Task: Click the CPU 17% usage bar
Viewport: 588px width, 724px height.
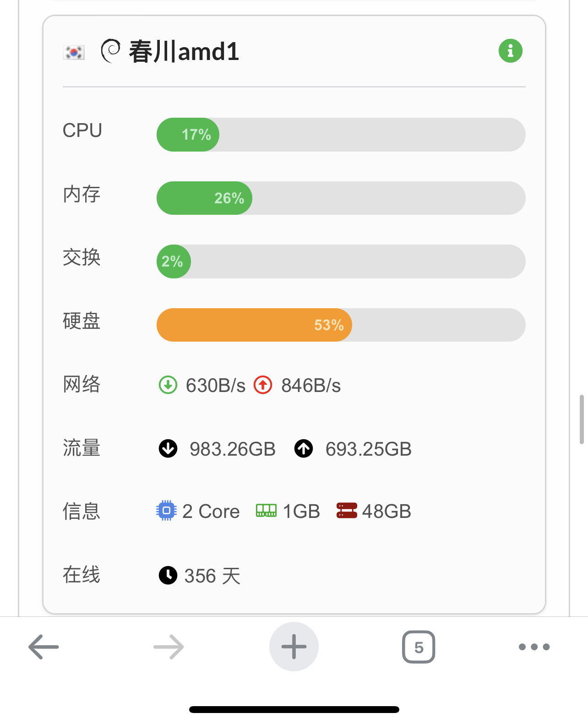Action: click(x=341, y=135)
